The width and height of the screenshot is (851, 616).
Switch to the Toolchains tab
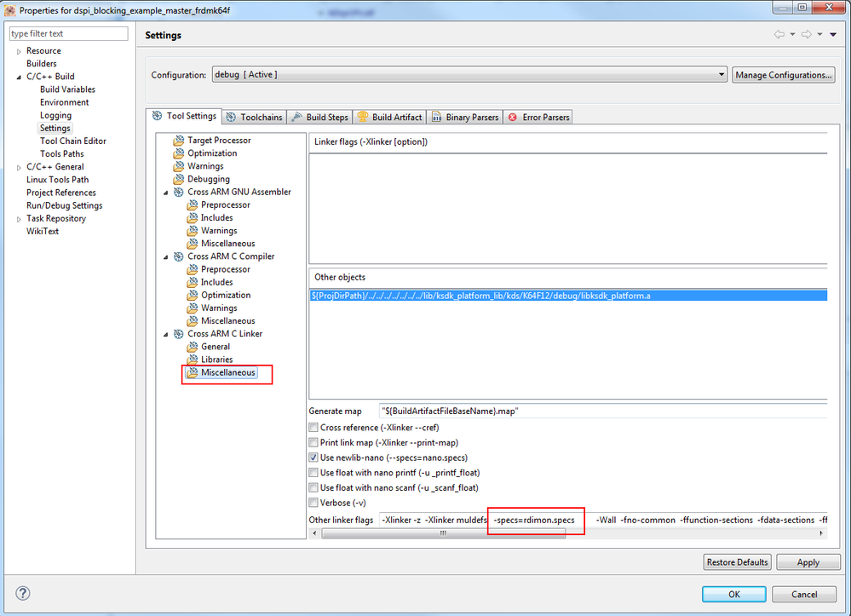point(254,118)
